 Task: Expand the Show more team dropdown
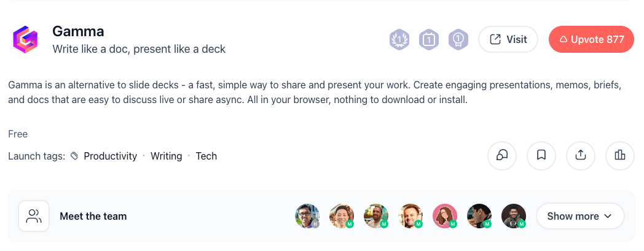(580, 216)
